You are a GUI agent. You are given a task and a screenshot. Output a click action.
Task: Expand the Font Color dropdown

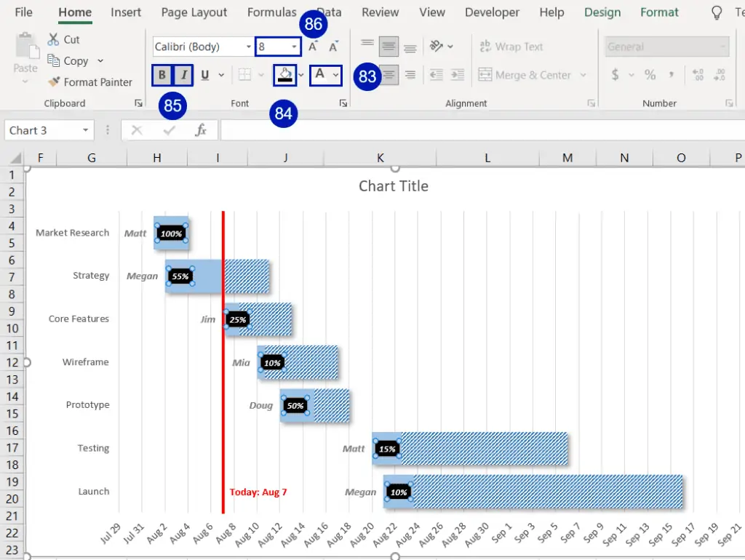click(x=335, y=75)
